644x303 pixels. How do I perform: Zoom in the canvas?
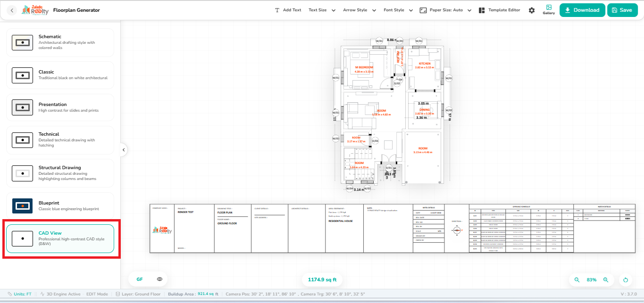pyautogui.click(x=606, y=280)
